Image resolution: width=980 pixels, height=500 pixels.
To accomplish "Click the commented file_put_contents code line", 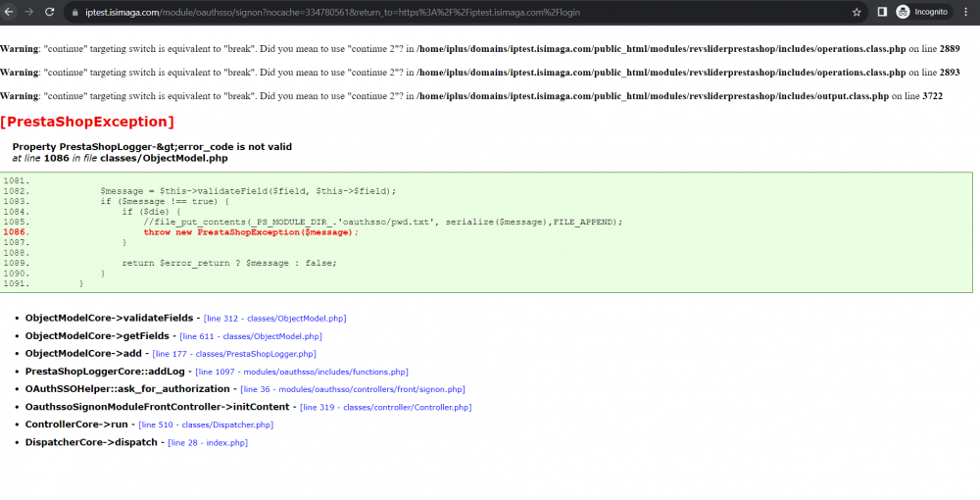I will [383, 222].
